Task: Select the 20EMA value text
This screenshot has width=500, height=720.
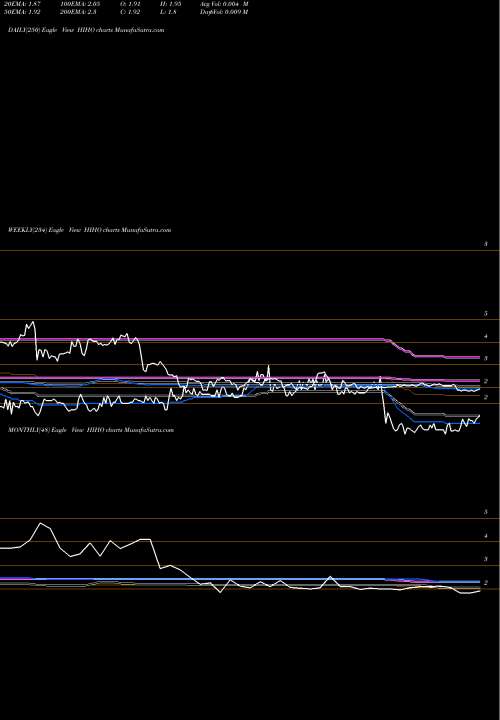Action: pyautogui.click(x=22, y=4)
